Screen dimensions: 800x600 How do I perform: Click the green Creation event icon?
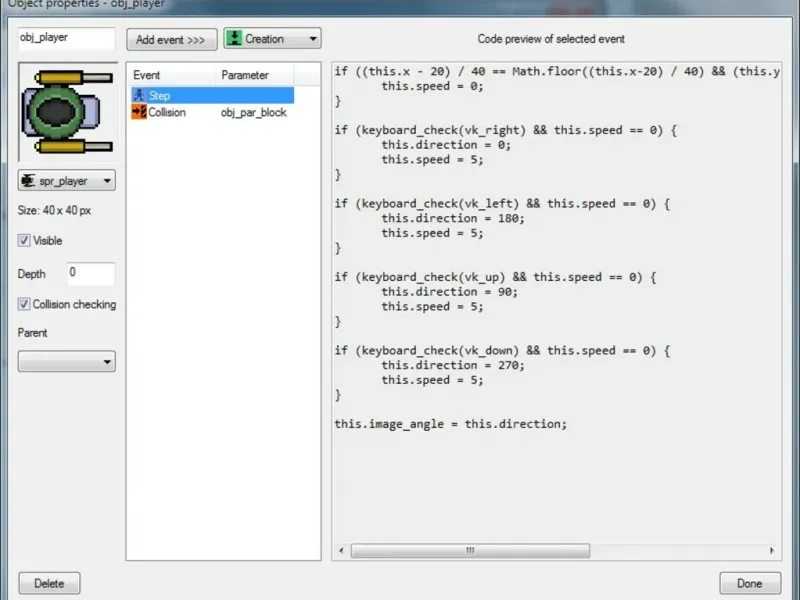click(x=234, y=38)
